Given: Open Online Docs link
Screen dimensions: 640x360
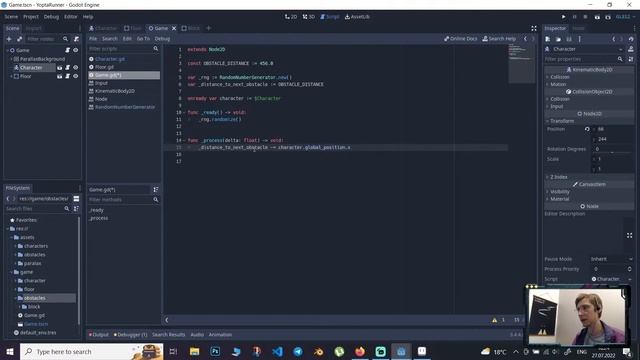Looking at the screenshot, I should click(x=460, y=39).
